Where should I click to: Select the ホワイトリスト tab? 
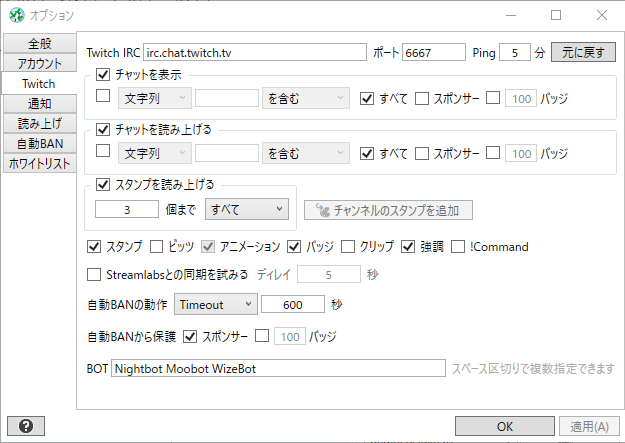tap(39, 163)
